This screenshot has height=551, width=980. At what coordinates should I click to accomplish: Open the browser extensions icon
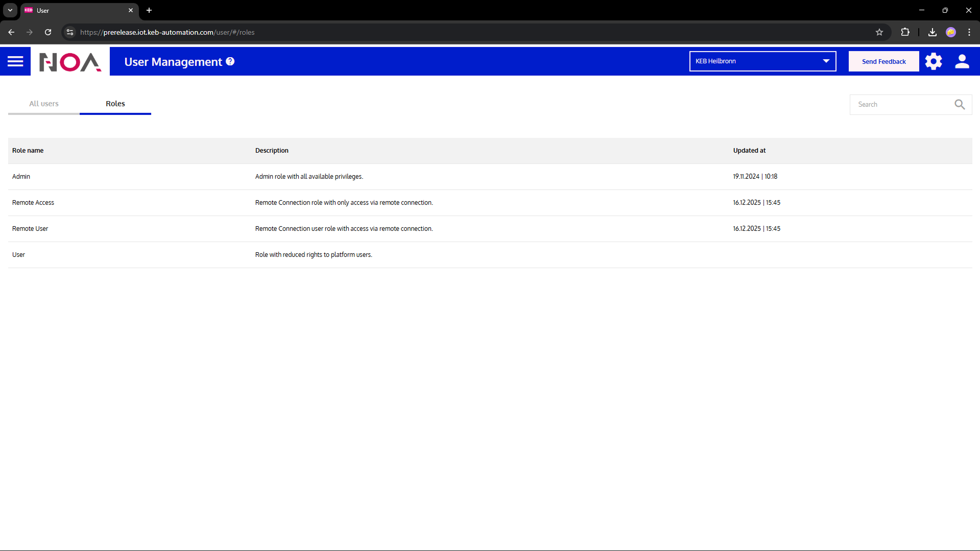point(905,32)
